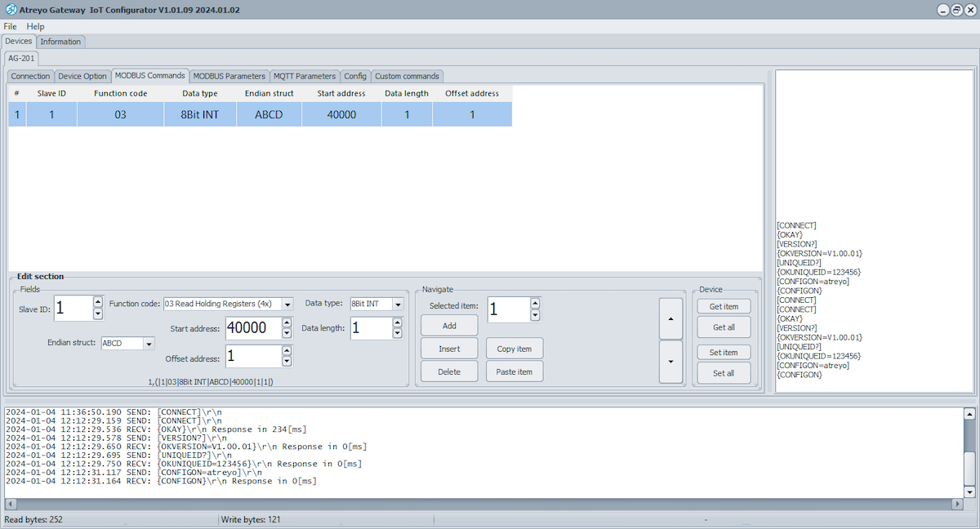Increase the Slave ID value
This screenshot has height=529, width=980.
(x=98, y=302)
